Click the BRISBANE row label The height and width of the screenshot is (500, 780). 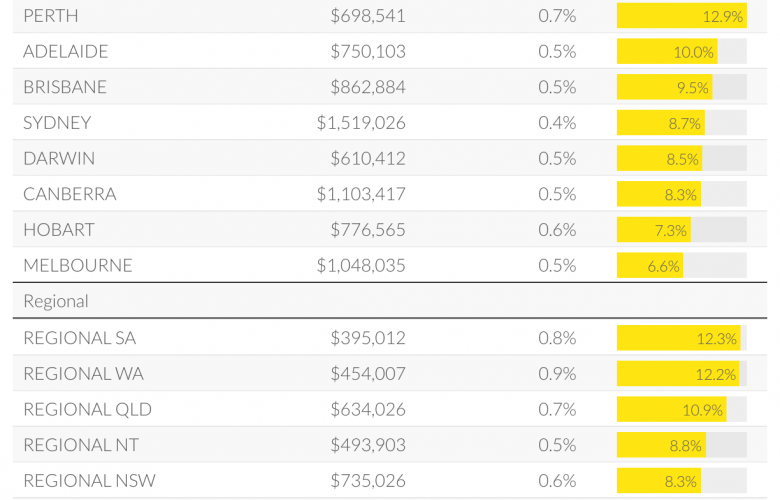[65, 87]
